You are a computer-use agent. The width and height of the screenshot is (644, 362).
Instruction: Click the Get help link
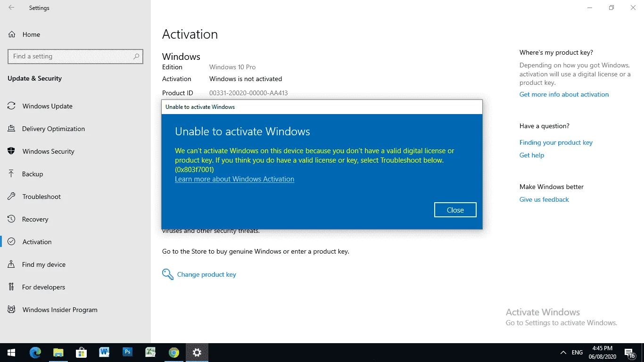532,155
